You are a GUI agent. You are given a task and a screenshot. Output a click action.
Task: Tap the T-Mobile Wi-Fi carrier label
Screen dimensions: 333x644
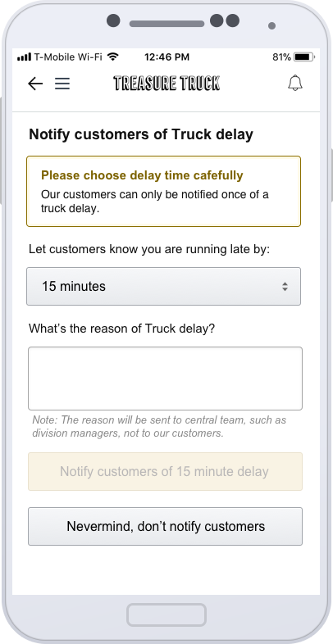coord(68,57)
